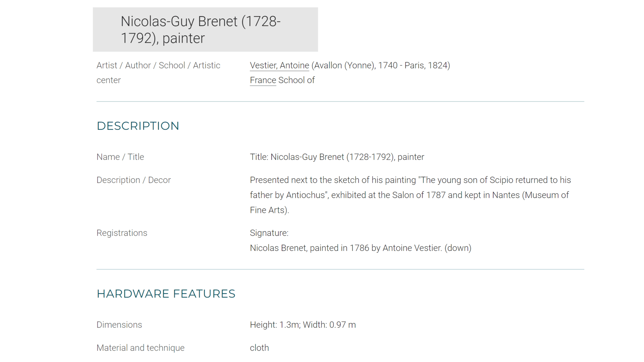Image resolution: width=644 pixels, height=362 pixels.
Task: Click the Dimensions field label
Action: click(x=119, y=325)
